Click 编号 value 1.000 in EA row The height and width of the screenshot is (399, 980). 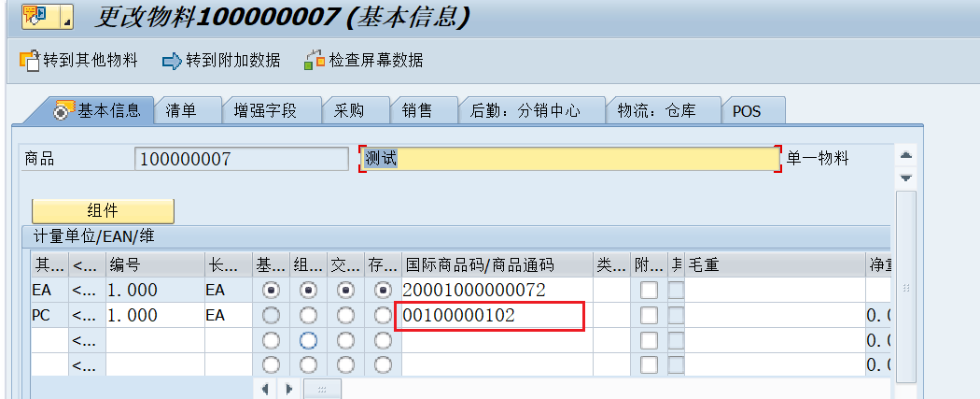coord(155,291)
